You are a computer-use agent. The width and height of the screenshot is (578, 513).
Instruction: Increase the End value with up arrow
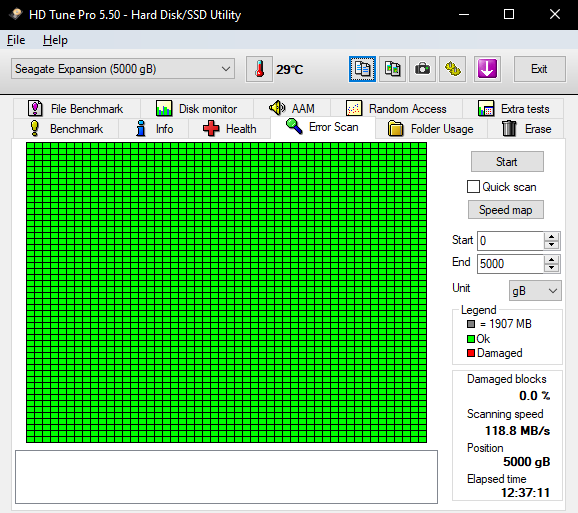pyautogui.click(x=551, y=260)
